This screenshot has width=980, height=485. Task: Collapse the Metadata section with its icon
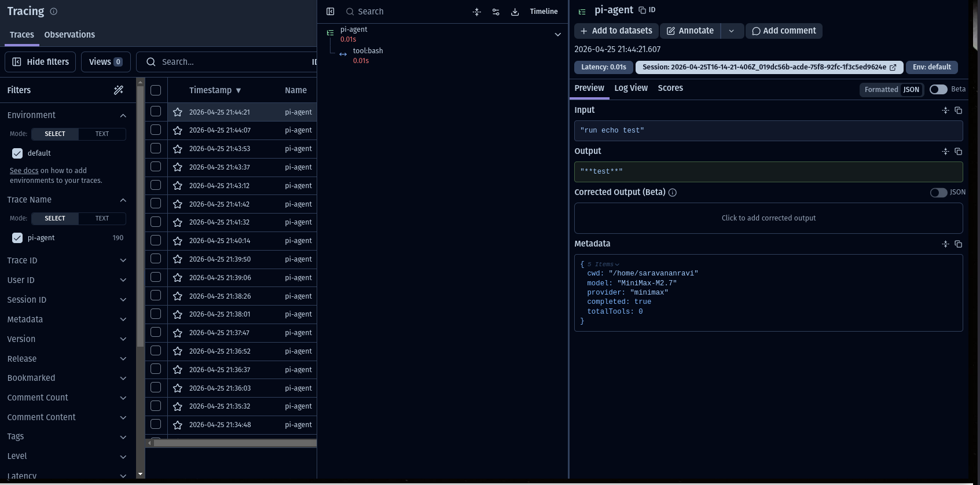(x=946, y=244)
